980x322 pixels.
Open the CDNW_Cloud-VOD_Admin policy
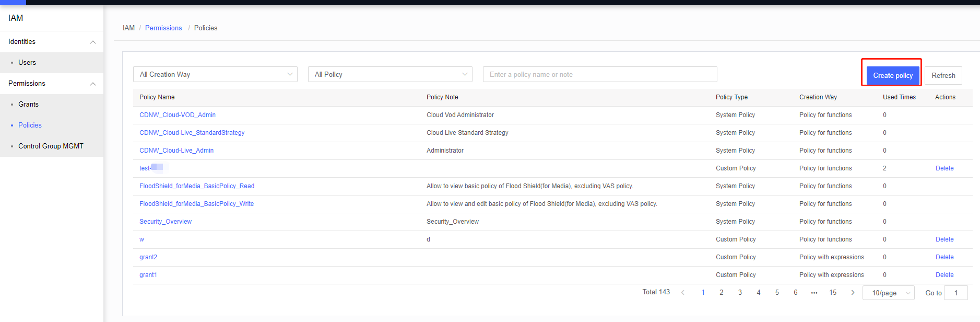coord(178,115)
